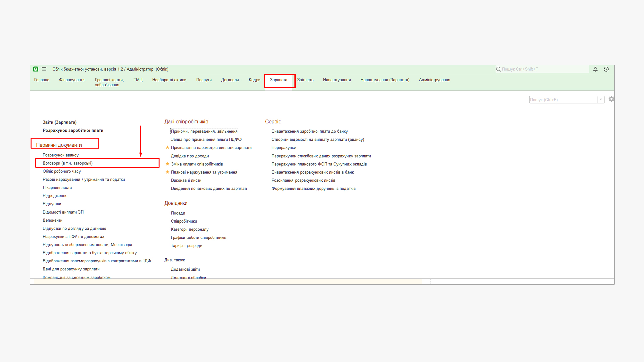Open Налаштування (Зарплата) section
The width and height of the screenshot is (644, 362).
385,80
